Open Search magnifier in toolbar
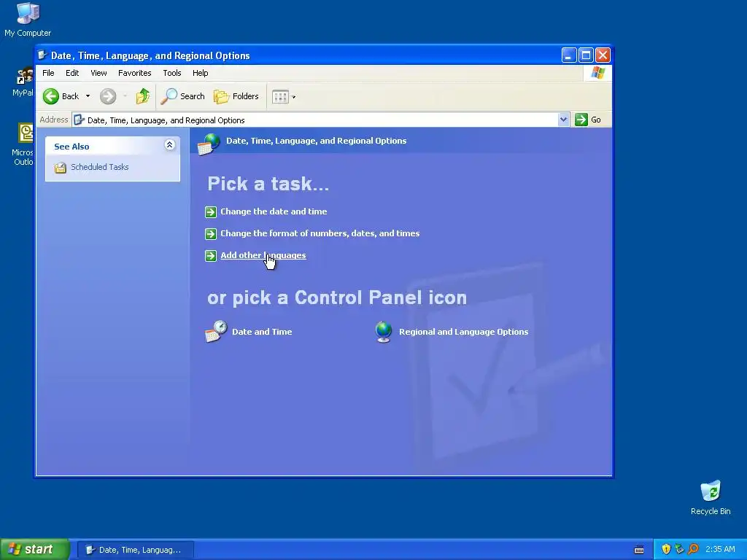 [182, 97]
